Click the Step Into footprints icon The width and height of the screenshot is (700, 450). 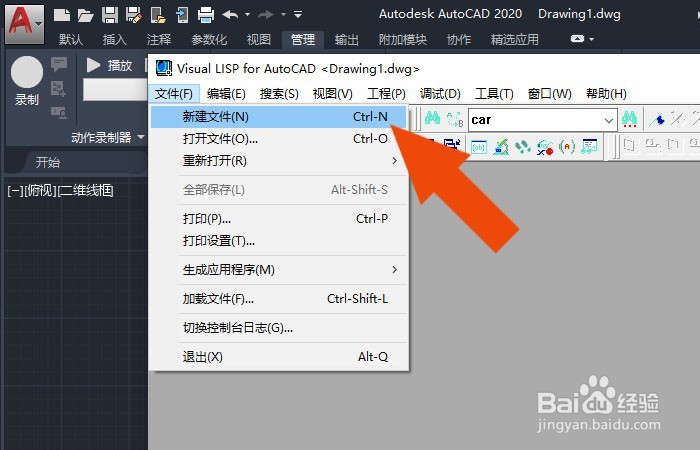point(522,146)
